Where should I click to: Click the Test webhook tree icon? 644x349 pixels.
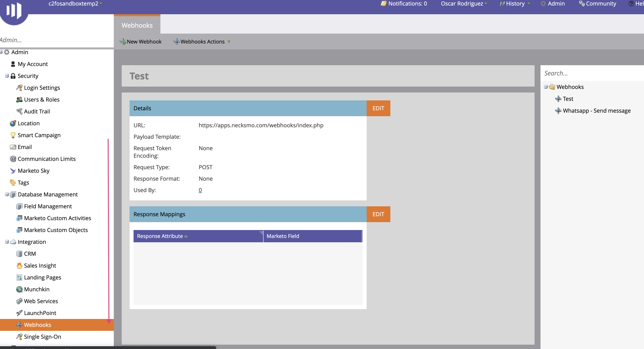558,99
